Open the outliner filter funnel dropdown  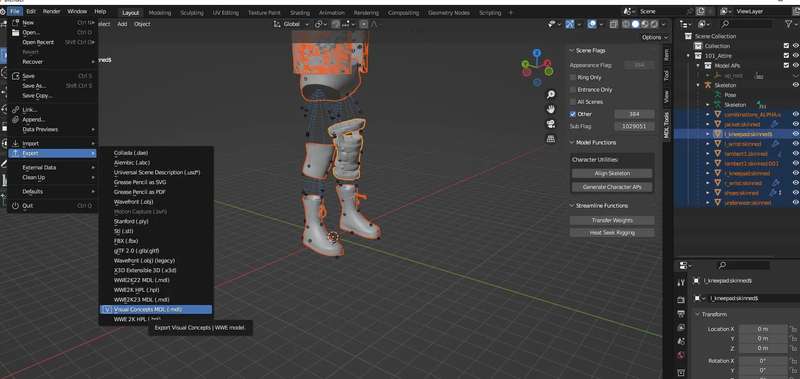click(789, 24)
